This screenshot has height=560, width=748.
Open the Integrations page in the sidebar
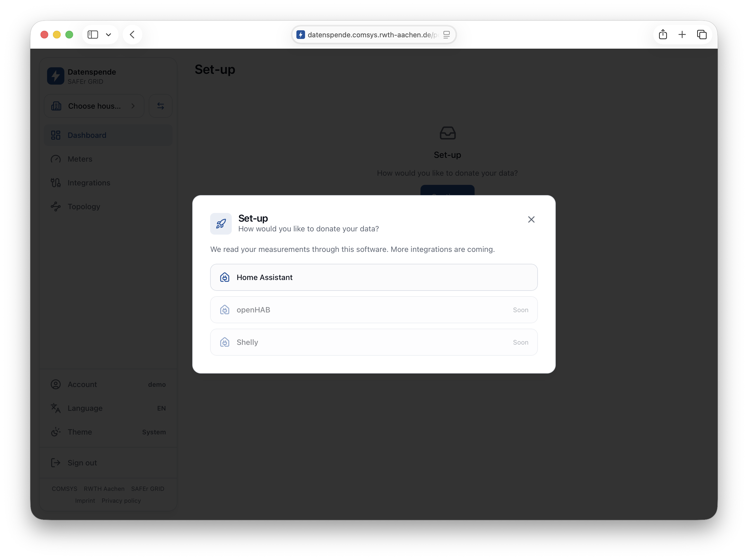(108, 183)
